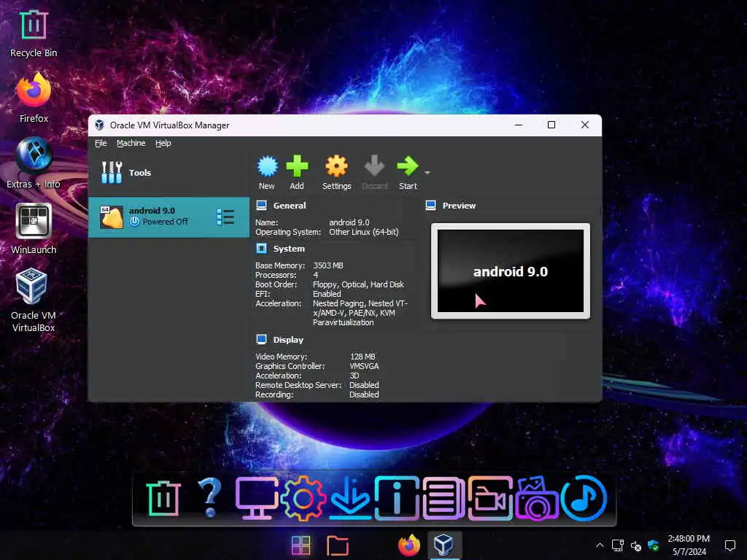This screenshot has height=560, width=747.
Task: Open the notification center icon
Action: click(x=729, y=545)
